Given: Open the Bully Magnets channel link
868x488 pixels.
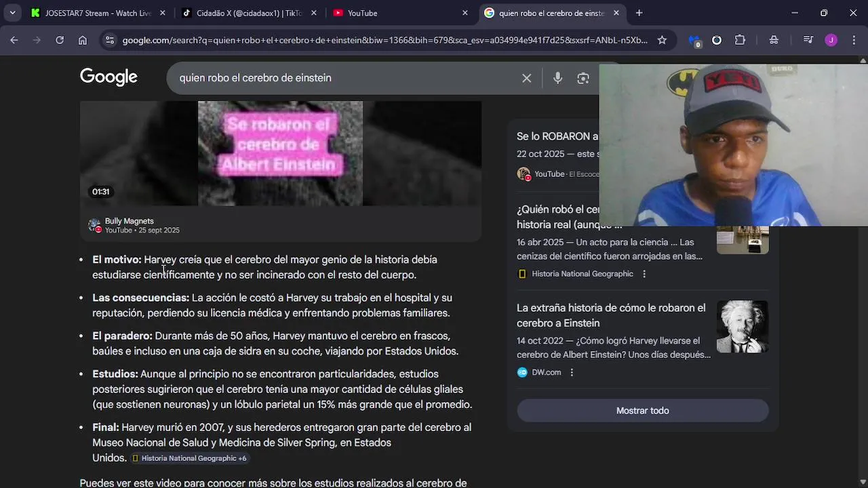Looking at the screenshot, I should tap(129, 221).
